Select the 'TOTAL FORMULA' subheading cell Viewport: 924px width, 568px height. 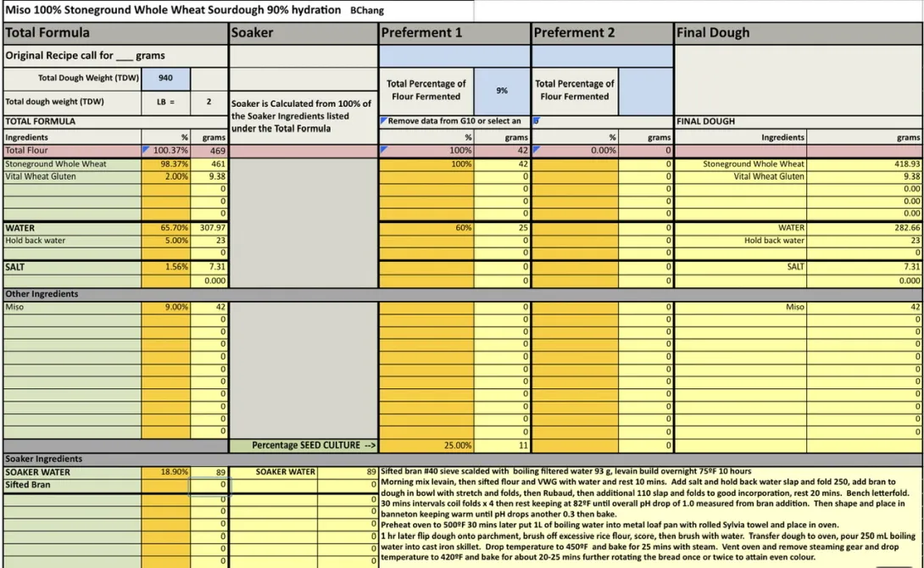tap(115, 121)
